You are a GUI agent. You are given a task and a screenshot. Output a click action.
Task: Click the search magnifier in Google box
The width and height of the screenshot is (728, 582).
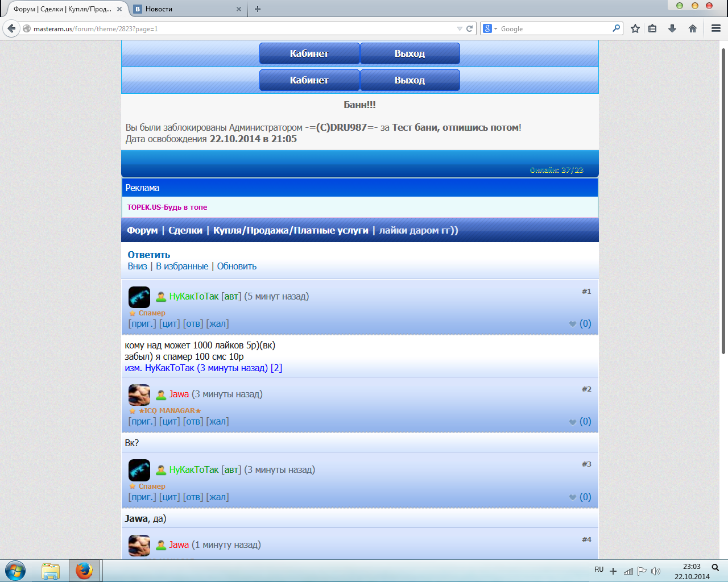(x=616, y=28)
